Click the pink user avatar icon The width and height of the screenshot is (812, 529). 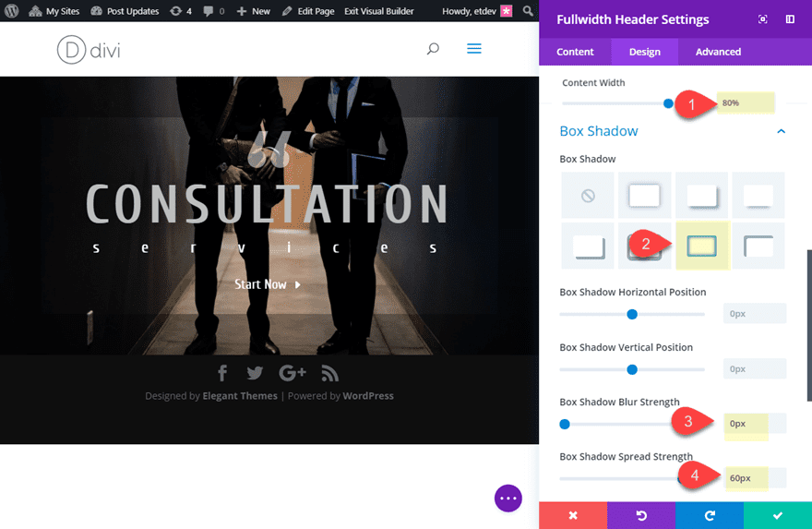pyautogui.click(x=506, y=11)
